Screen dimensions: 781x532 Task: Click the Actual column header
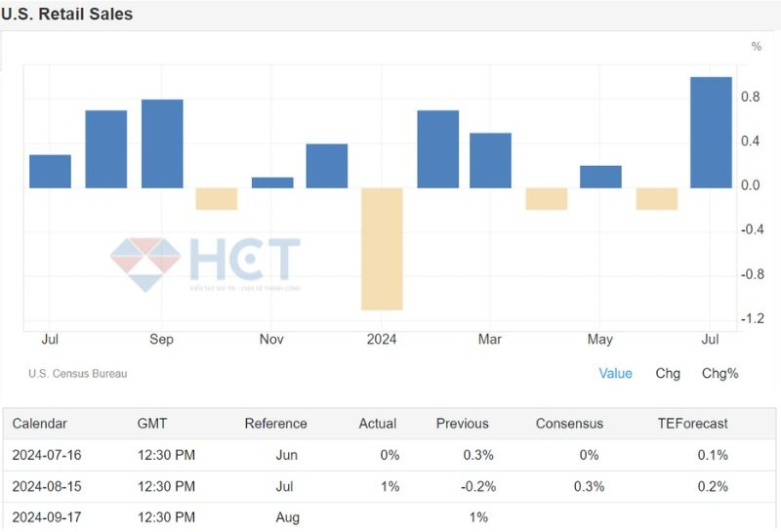(x=378, y=424)
